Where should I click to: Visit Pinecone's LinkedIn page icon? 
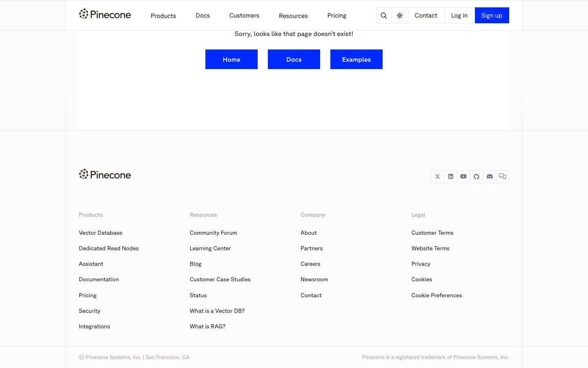click(x=450, y=177)
